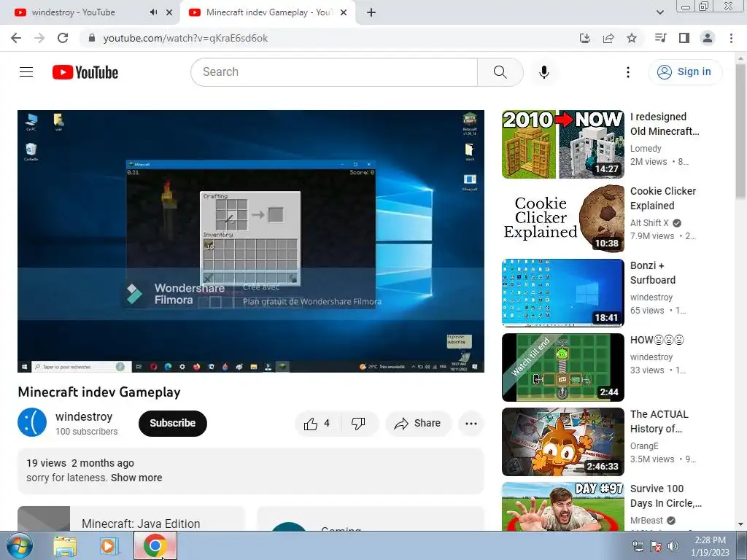Open Chrome profile avatar
Image resolution: width=747 pixels, height=560 pixels.
point(708,38)
